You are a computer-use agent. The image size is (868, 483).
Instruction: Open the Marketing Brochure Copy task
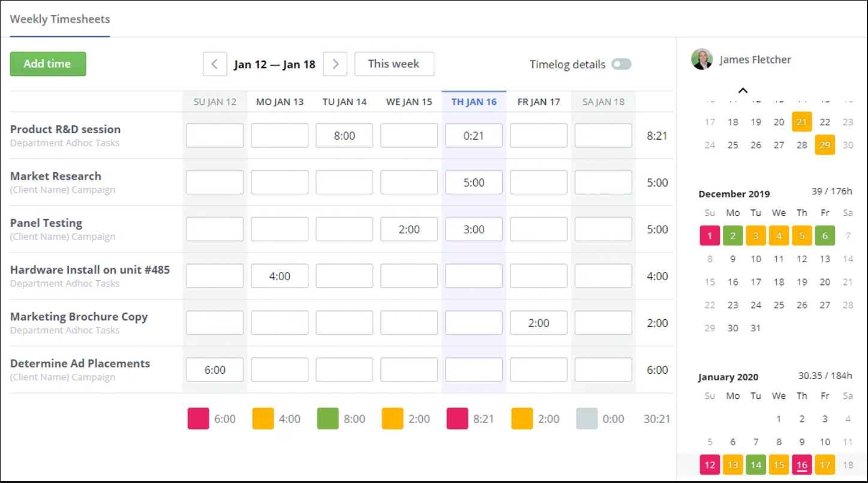(79, 316)
